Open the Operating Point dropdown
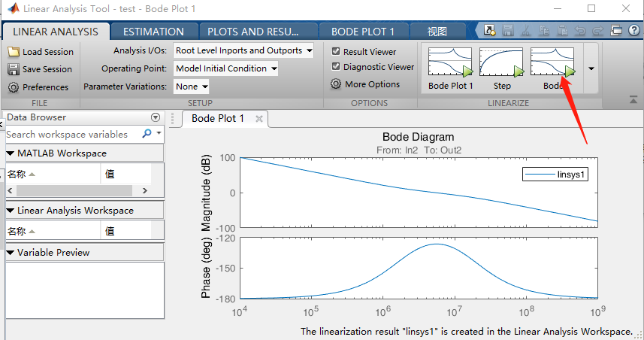The height and width of the screenshot is (340, 644). click(x=226, y=68)
